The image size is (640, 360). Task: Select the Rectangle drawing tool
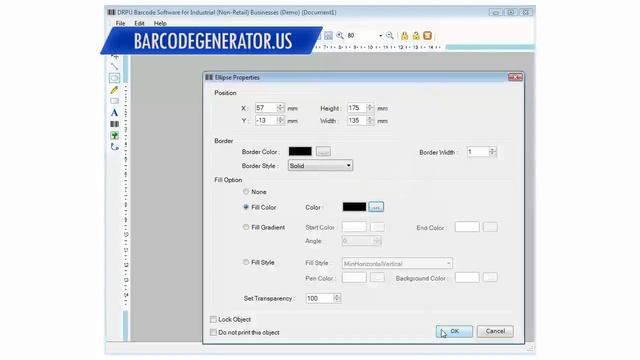[x=114, y=101]
